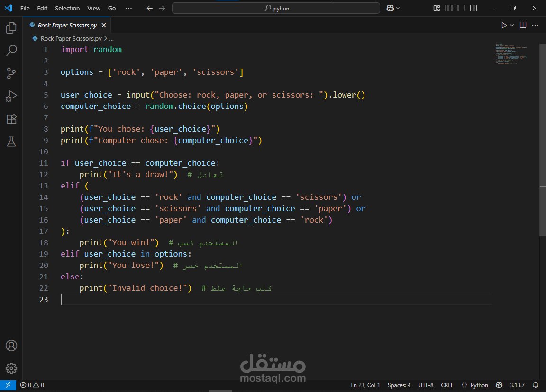The image size is (546, 392).
Task: Click the minimap code overview
Action: click(511, 54)
